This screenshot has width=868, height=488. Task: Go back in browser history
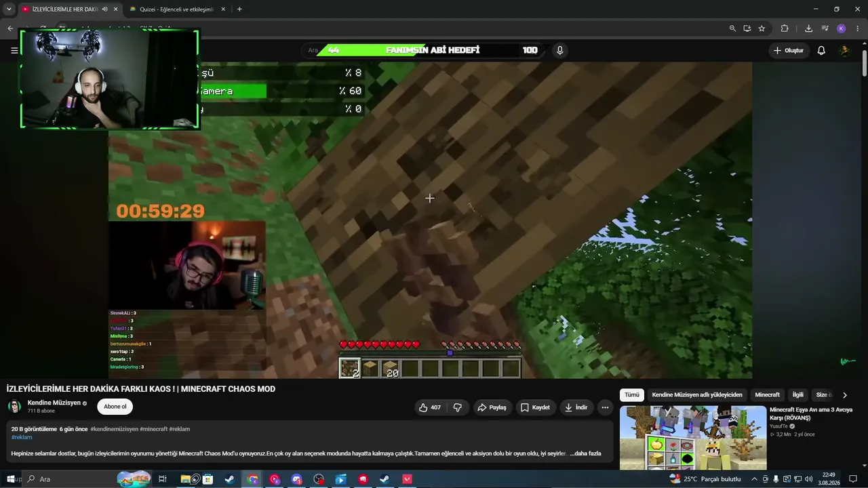(10, 28)
